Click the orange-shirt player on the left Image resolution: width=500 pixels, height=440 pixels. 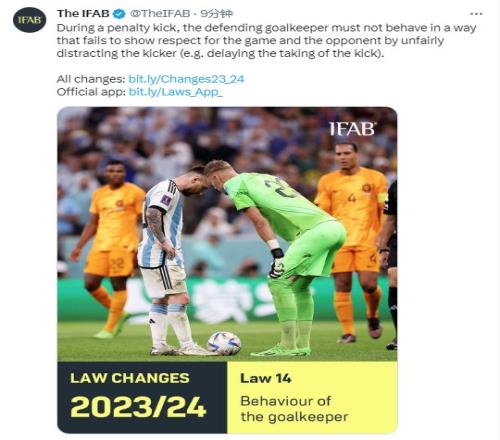[108, 247]
